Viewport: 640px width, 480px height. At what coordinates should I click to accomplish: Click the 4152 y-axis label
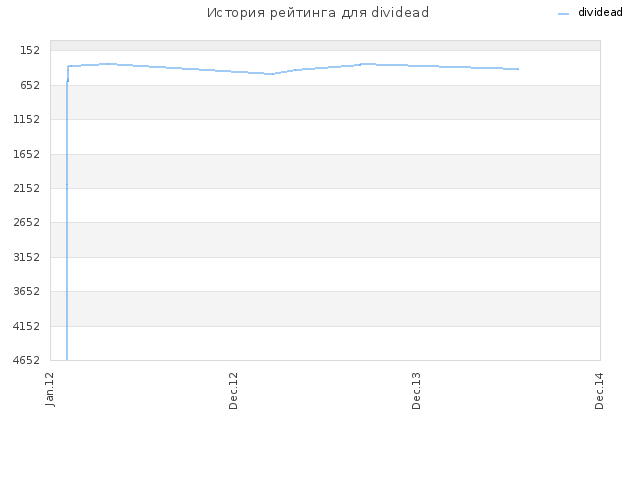pos(27,326)
